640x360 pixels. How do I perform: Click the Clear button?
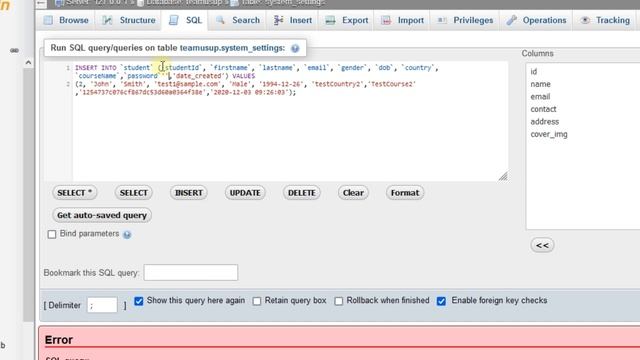click(x=353, y=193)
